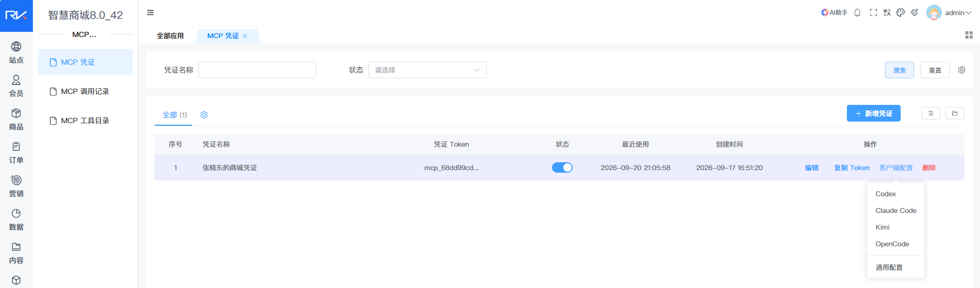Viewport: 980px width, 288px height.
Task: Open the AI助手 assistant
Action: (834, 13)
